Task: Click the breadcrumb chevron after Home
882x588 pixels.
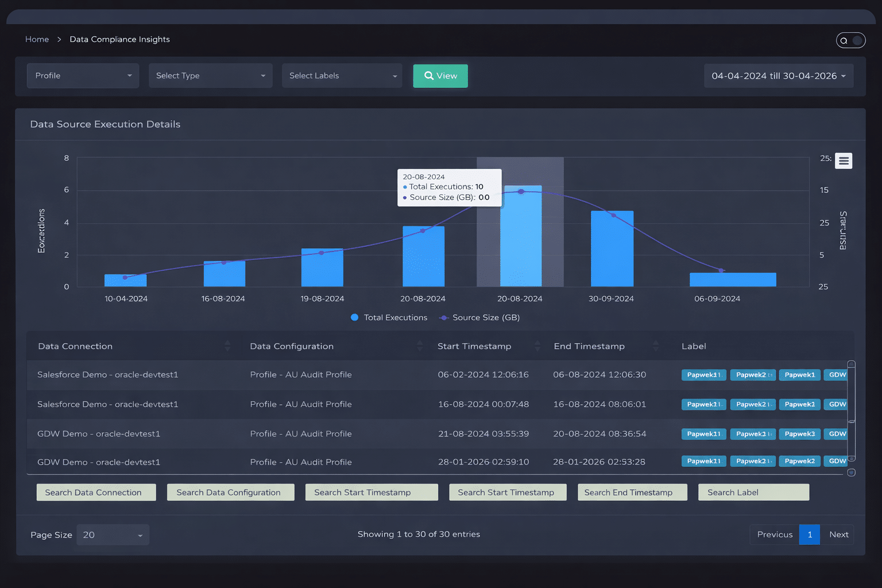Action: (x=59, y=39)
